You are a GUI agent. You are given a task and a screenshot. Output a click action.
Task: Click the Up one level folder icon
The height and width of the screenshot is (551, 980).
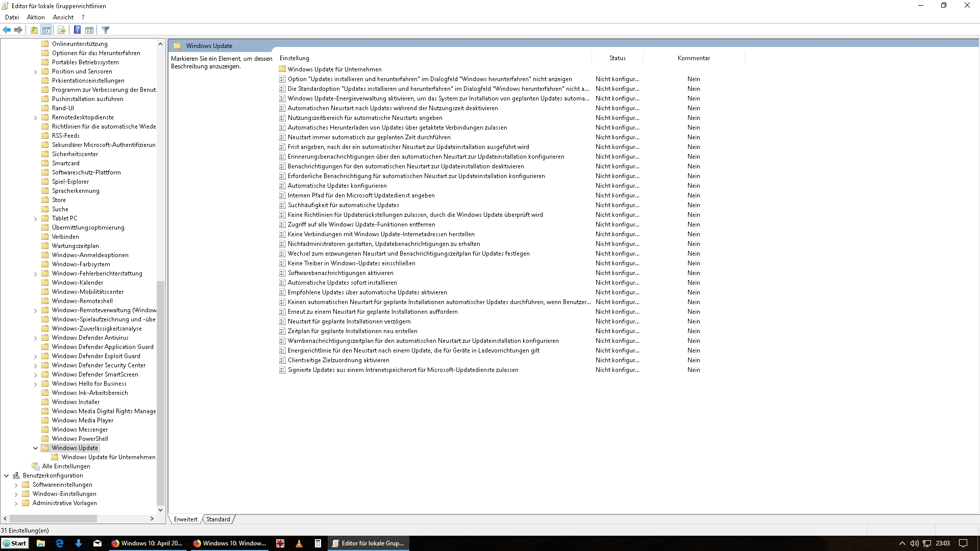34,30
